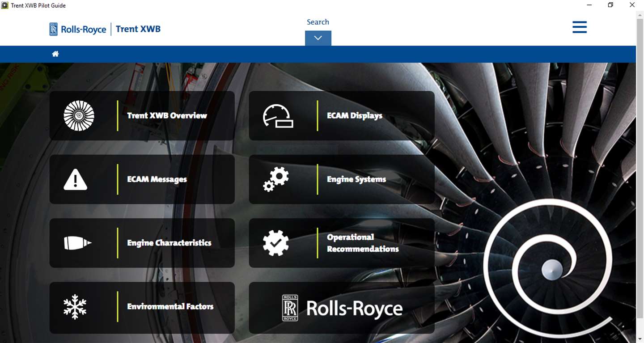Click the large Rolls-Royce wordmark in the bottom tile
The height and width of the screenshot is (343, 644).
pos(354,309)
